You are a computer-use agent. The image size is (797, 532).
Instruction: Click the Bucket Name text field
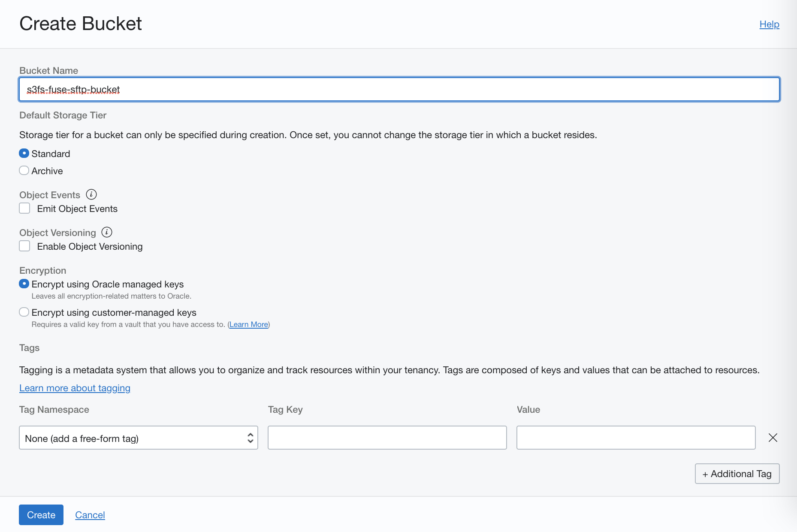pyautogui.click(x=399, y=89)
